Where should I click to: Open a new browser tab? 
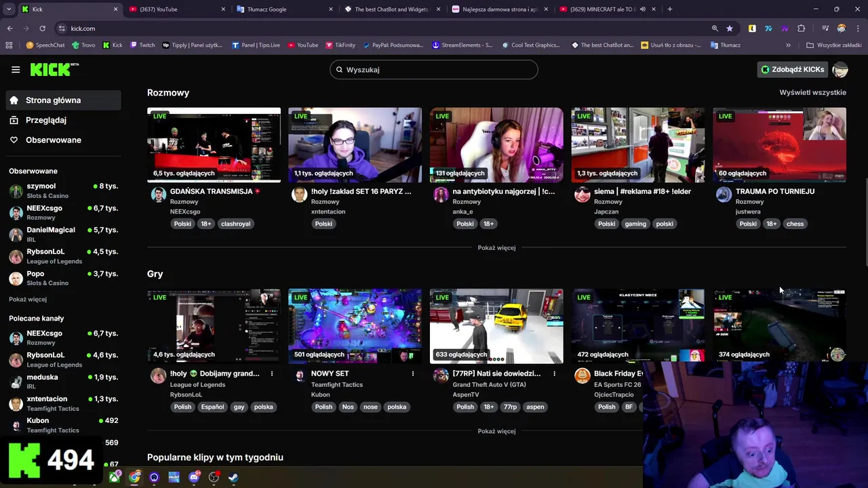pyautogui.click(x=669, y=9)
